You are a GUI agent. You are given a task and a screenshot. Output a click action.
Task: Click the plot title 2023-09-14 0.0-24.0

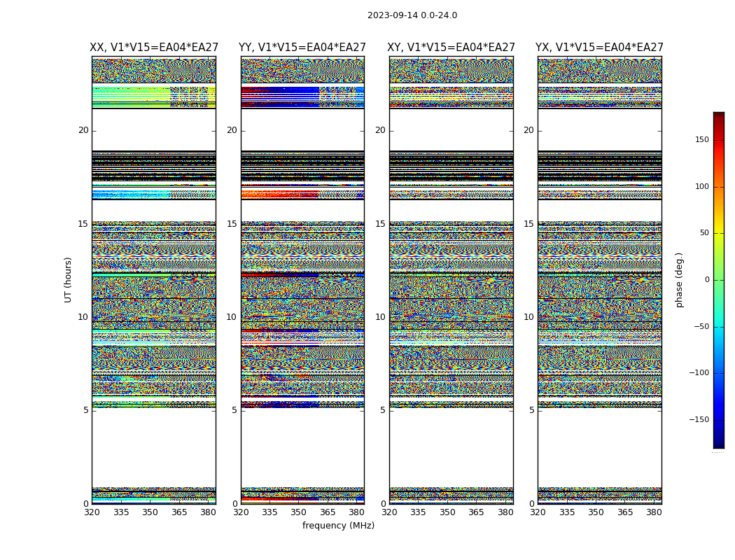coord(412,15)
